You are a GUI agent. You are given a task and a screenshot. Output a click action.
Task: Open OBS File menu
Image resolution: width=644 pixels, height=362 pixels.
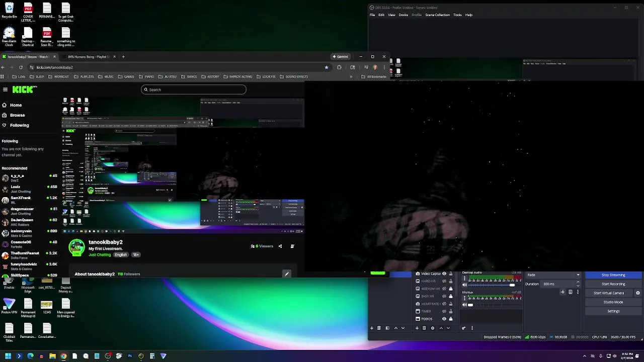[372, 15]
